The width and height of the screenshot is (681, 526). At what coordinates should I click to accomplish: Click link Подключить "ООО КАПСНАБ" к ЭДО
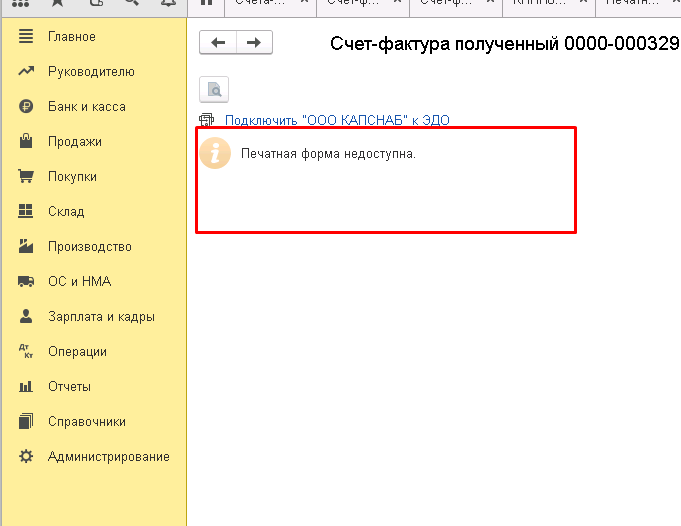337,120
